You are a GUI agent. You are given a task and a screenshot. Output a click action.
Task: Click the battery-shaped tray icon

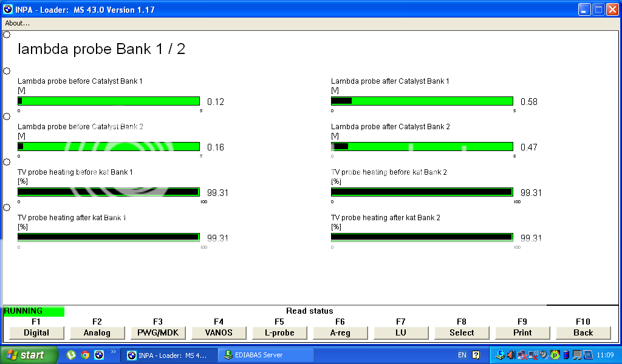pyautogui.click(x=566, y=355)
